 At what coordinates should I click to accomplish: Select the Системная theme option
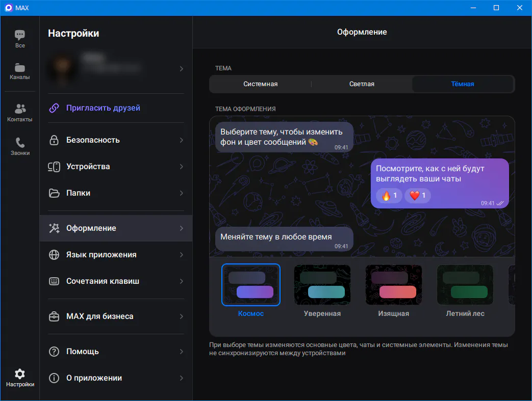(260, 84)
